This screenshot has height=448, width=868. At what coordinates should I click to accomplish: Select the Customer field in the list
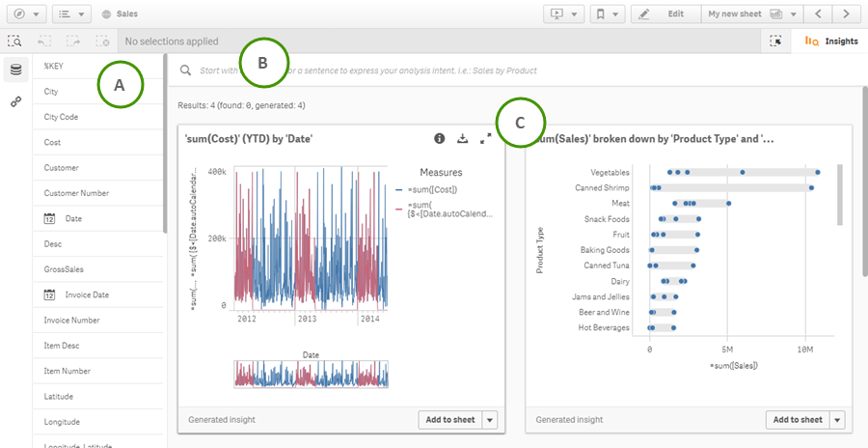[x=62, y=168]
